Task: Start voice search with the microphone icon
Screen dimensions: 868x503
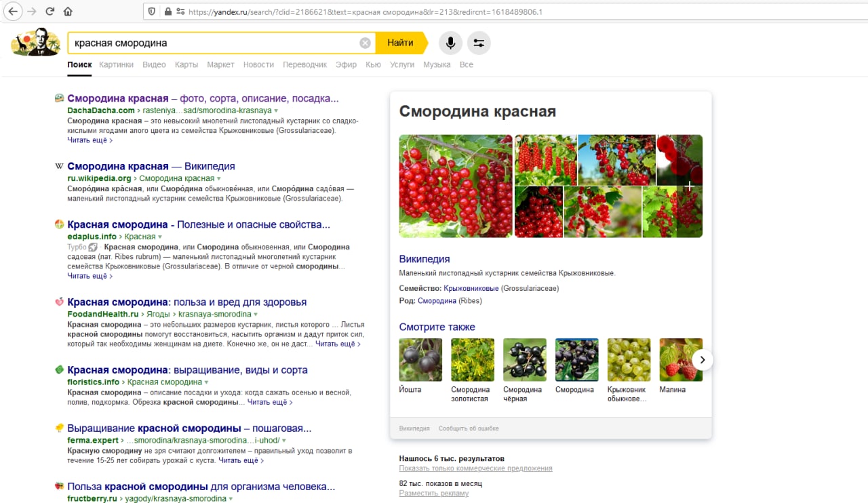Action: click(450, 43)
